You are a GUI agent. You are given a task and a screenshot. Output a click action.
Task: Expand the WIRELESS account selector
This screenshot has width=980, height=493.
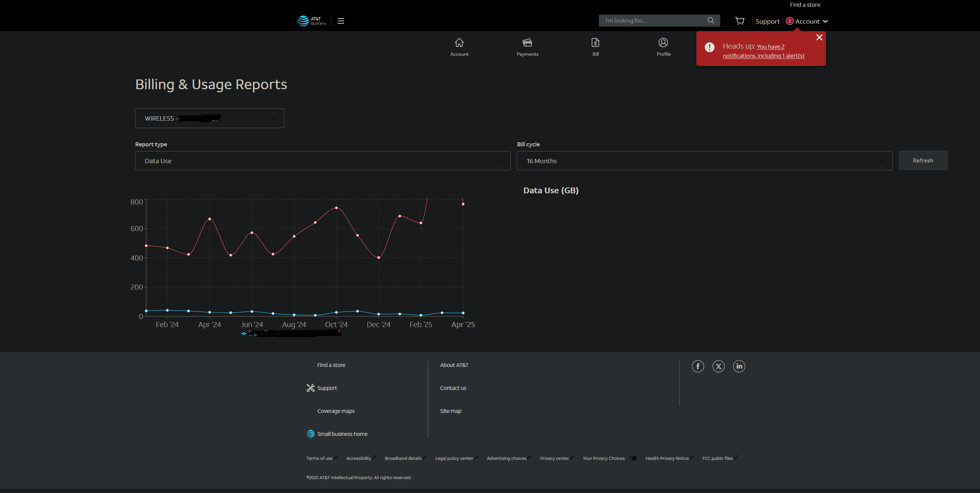coord(210,118)
